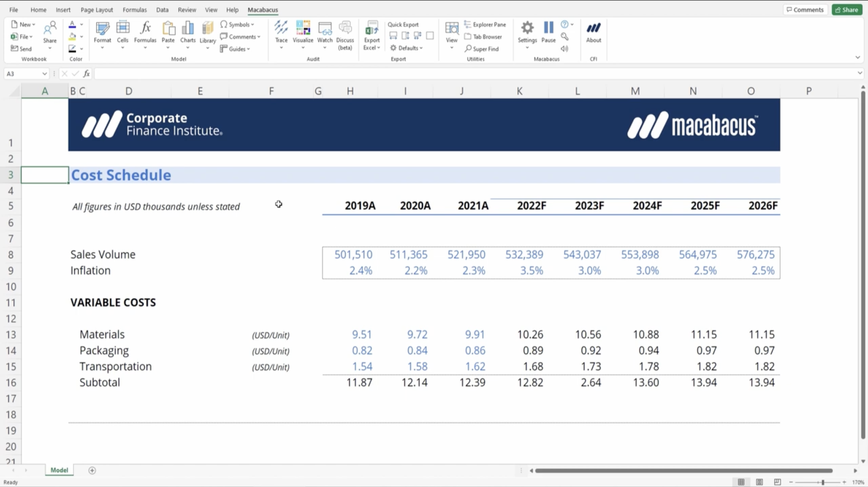Toggle the sound speaker icon
The image size is (868, 487).
pyautogui.click(x=564, y=49)
